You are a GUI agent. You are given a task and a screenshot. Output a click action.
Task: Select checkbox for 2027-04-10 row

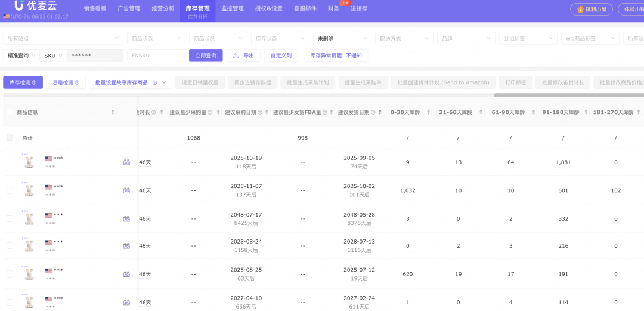coord(10,303)
